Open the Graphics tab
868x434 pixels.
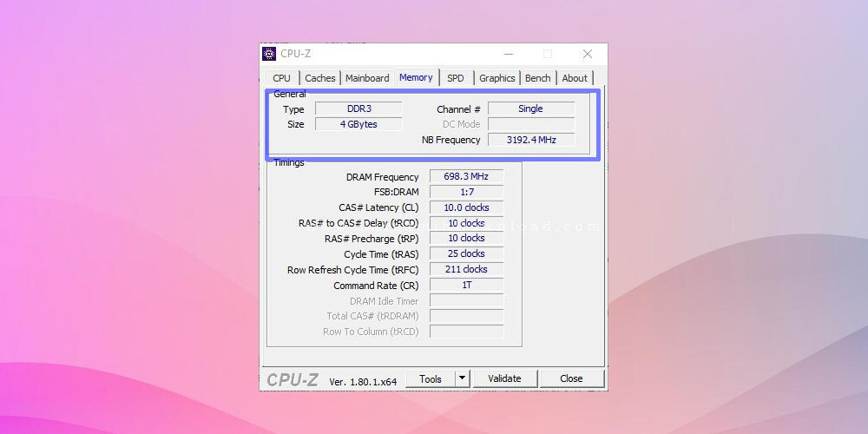coord(497,78)
